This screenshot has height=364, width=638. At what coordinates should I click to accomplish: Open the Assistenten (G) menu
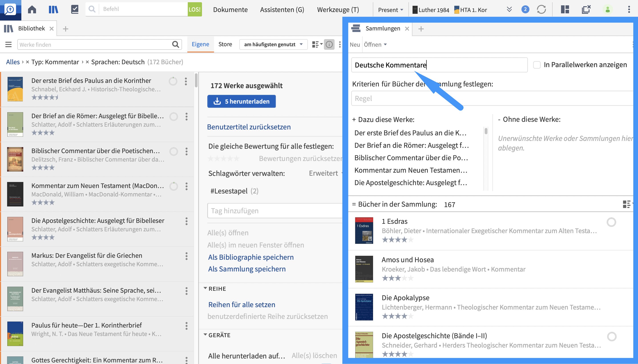click(x=282, y=10)
